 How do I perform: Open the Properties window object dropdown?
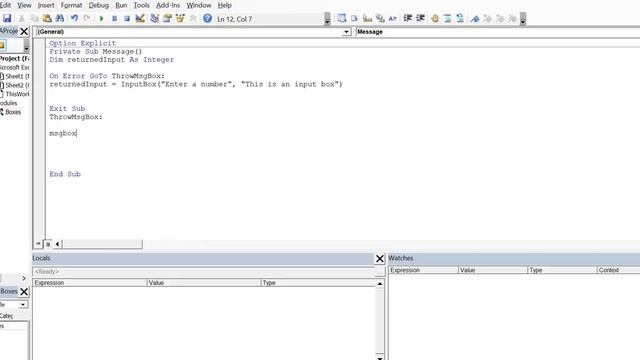[23, 304]
